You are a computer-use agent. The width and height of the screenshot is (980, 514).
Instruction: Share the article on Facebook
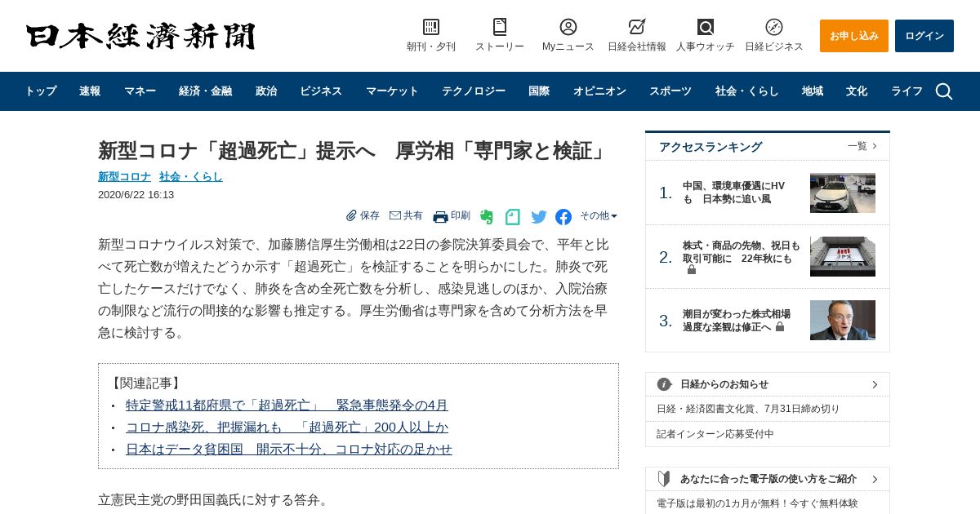[563, 217]
